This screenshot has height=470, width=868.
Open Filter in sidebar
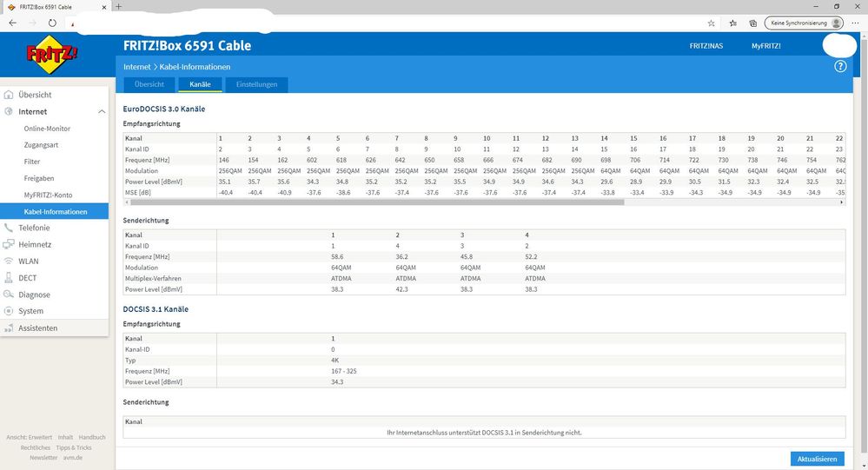click(32, 162)
